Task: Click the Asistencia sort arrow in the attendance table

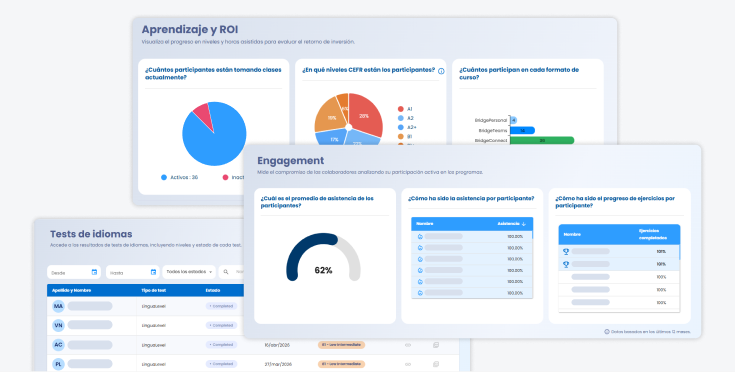Action: coord(524,224)
